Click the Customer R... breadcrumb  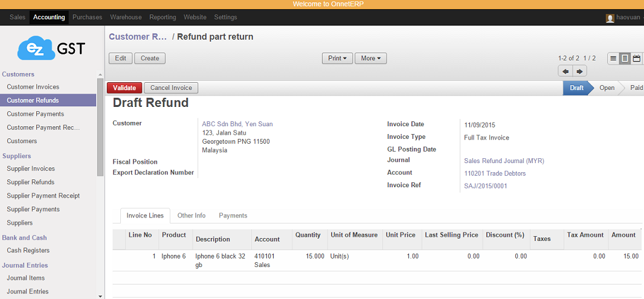137,37
